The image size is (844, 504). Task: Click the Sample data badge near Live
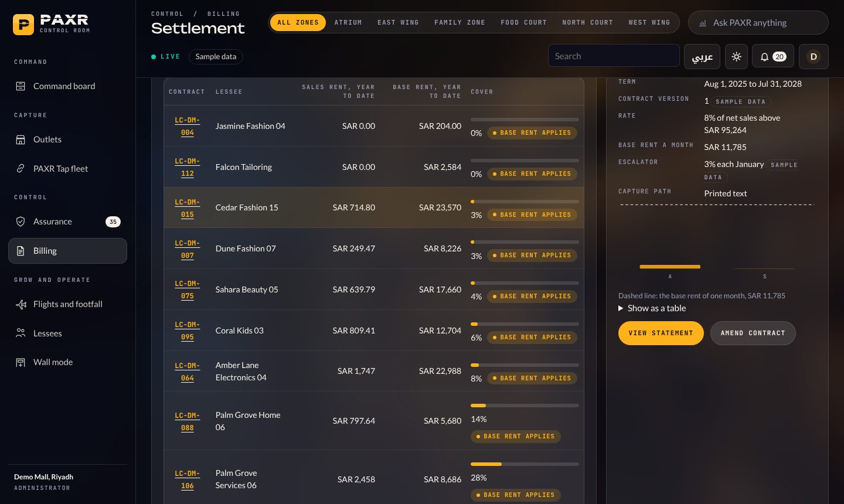click(216, 57)
